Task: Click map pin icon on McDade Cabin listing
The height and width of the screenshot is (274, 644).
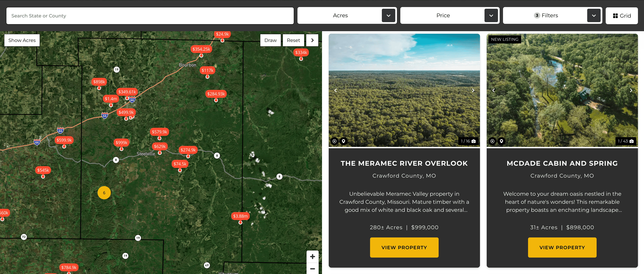Action: 501,141
